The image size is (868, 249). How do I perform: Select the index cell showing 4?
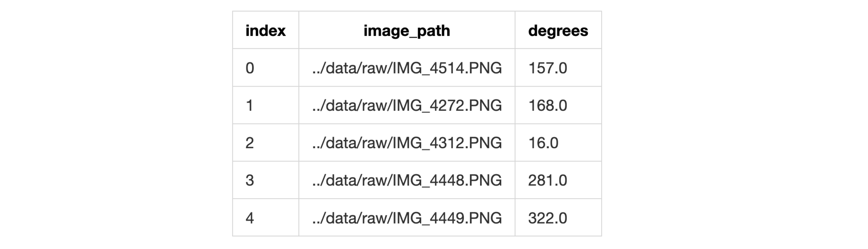pos(250,218)
